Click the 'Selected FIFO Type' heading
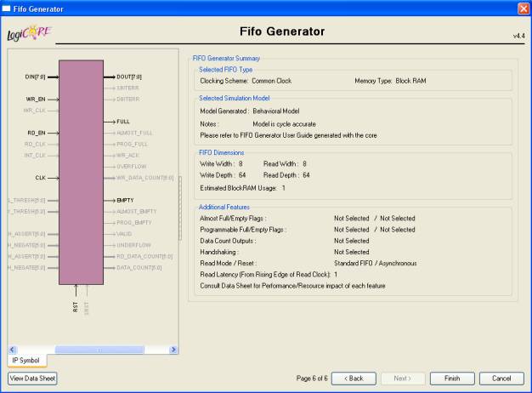Screen dimensions: 532x393 tap(225, 70)
